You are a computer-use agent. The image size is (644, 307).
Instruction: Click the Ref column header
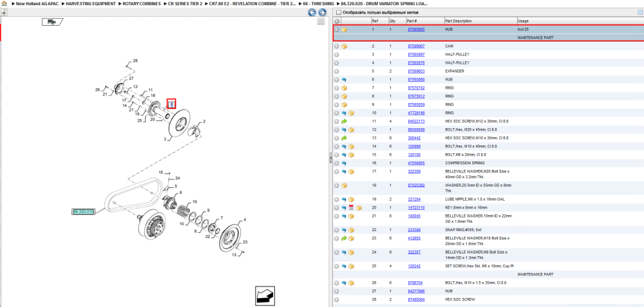(375, 21)
